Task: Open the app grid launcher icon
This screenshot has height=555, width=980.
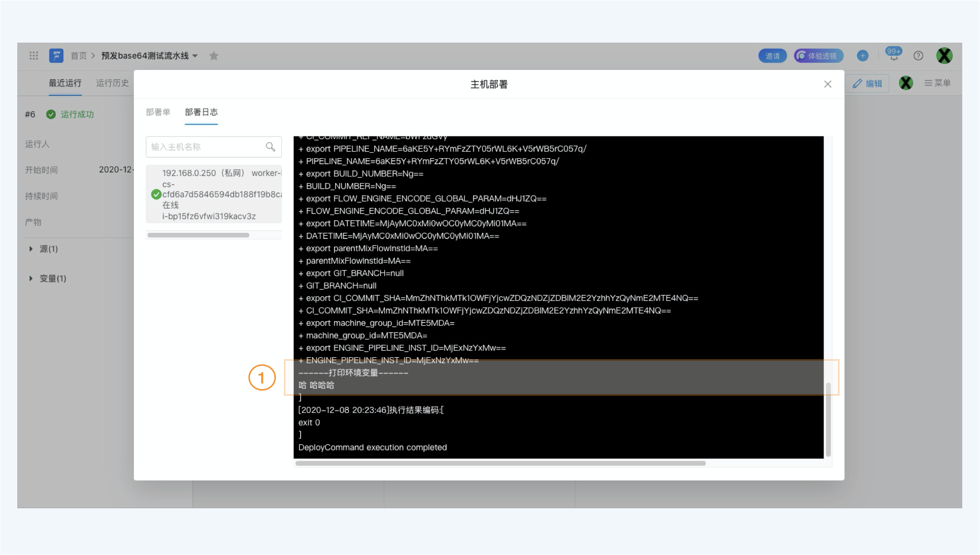Action: [34, 56]
